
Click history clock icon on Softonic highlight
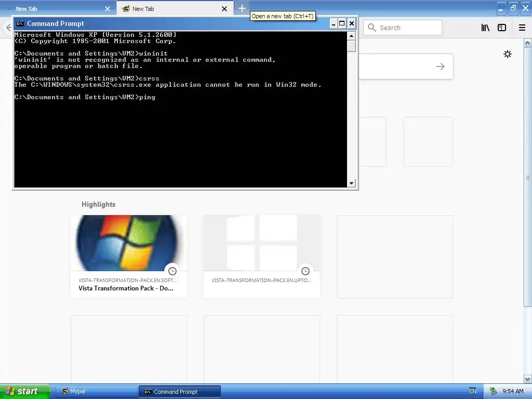pos(172,271)
